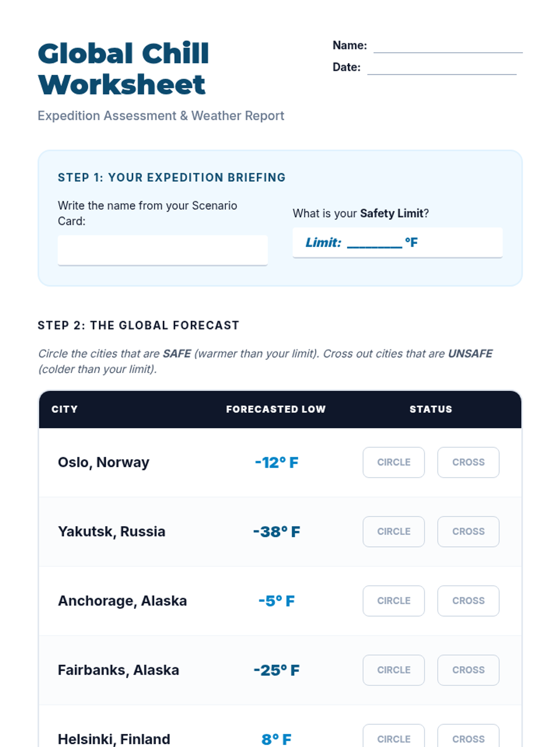Select CROSS for Yakutsk, Russia

[468, 531]
